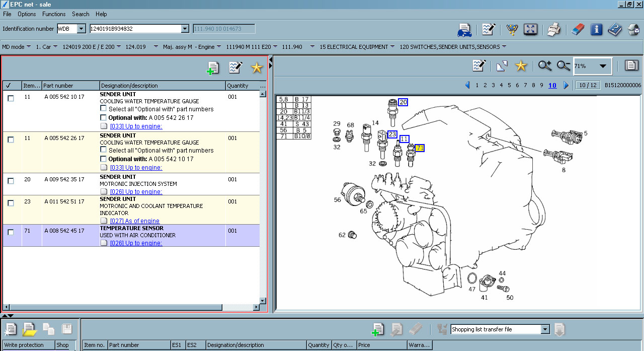This screenshot has width=644, height=351.
Task: Open the blue book help icon
Action: click(x=615, y=29)
